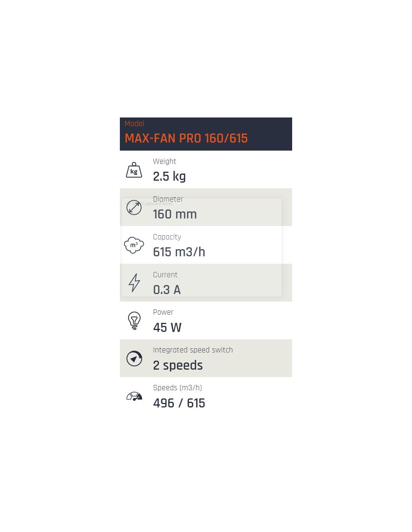Click the 615 m3/h capacity value

pos(179,252)
